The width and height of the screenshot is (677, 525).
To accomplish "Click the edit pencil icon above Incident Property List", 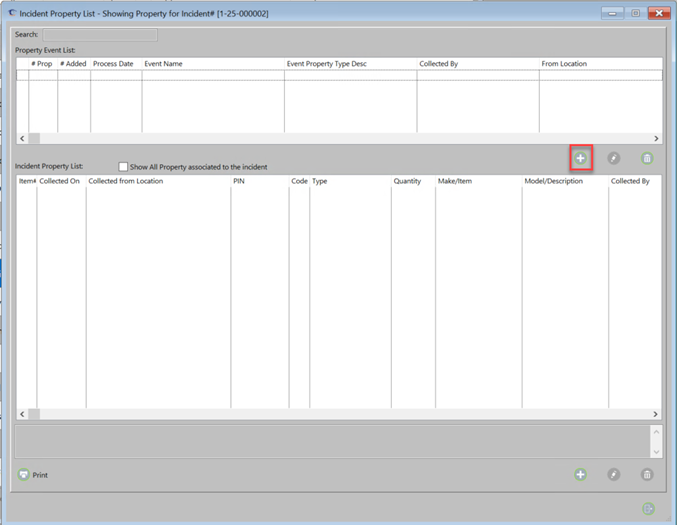I will [x=614, y=158].
